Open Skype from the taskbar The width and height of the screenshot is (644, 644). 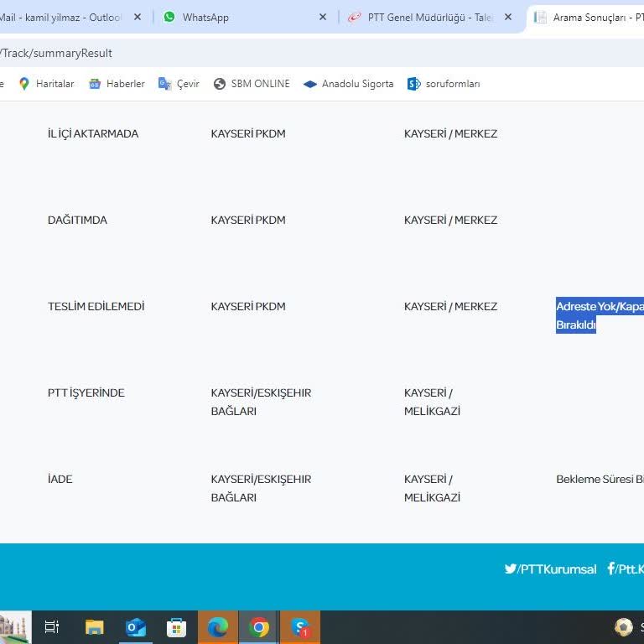click(300, 627)
